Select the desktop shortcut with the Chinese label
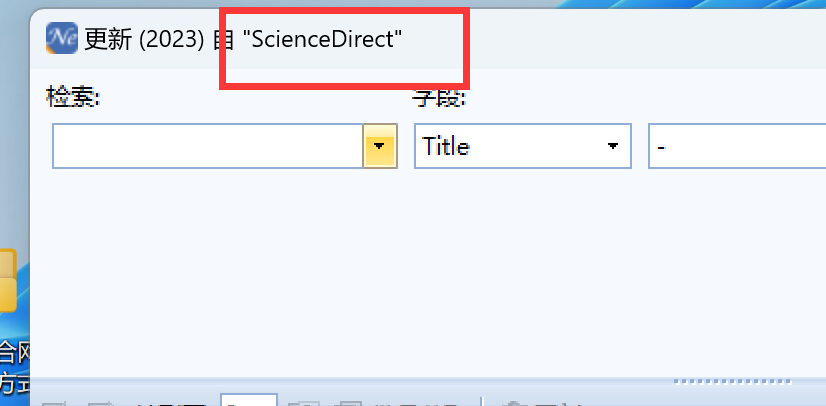 14,367
